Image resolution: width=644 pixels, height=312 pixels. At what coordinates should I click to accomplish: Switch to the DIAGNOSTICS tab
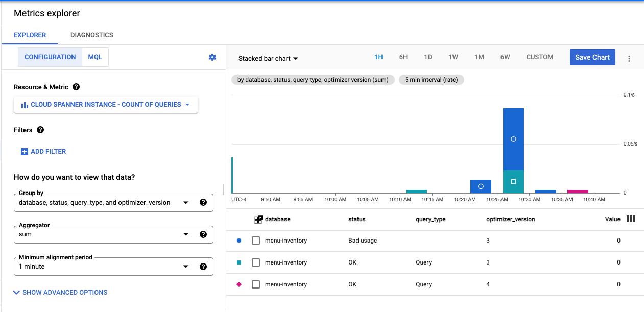[91, 35]
